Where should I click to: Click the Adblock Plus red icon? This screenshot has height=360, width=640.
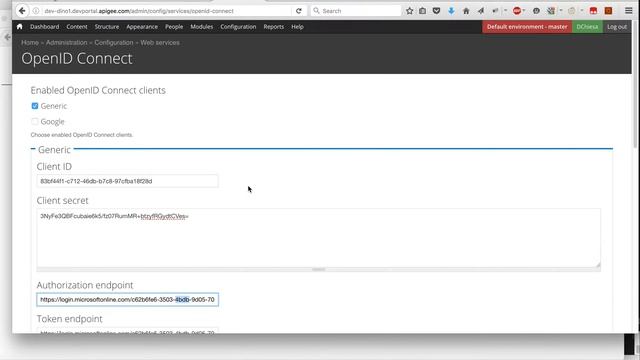[517, 11]
